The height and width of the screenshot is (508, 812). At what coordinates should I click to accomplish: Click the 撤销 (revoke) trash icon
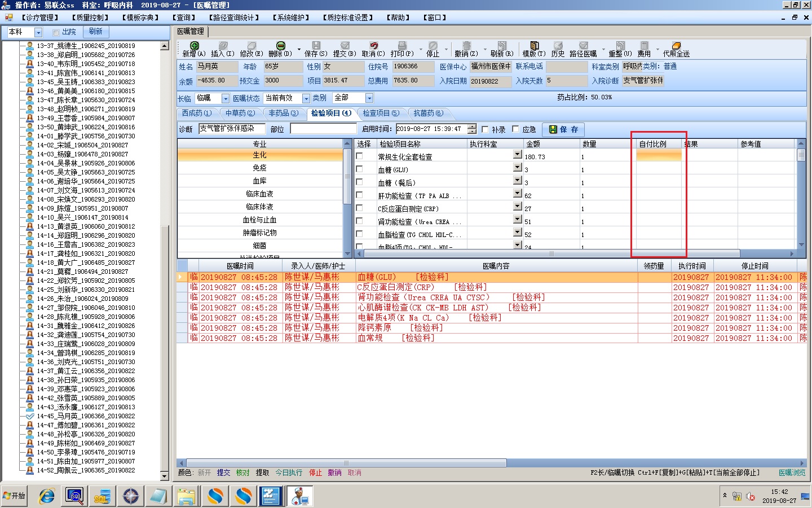point(466,46)
